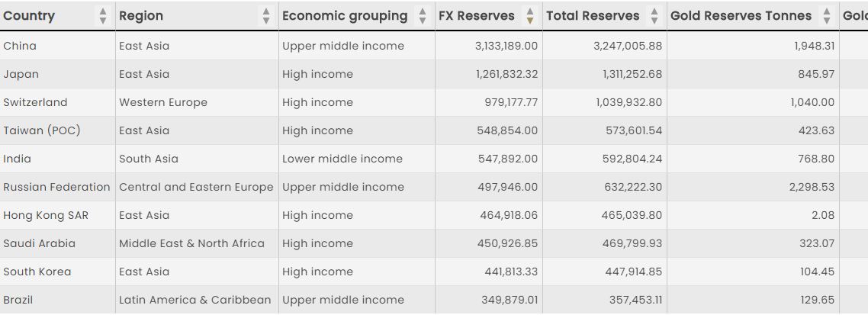Select the India country cell

click(18, 159)
